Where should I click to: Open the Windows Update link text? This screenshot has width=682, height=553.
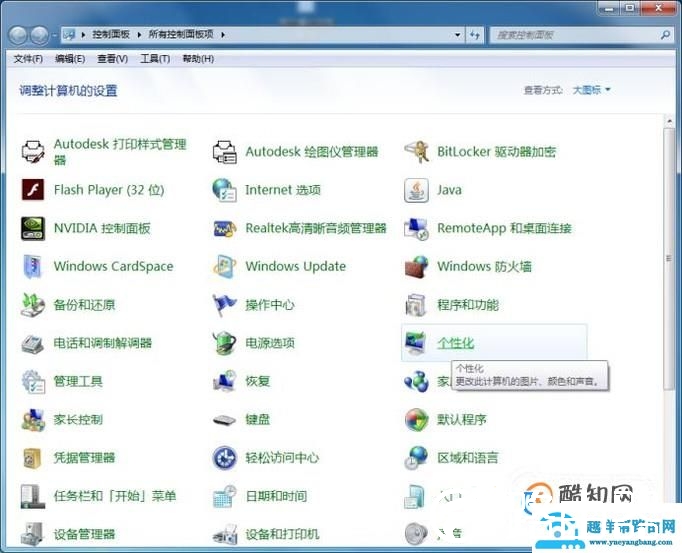296,266
